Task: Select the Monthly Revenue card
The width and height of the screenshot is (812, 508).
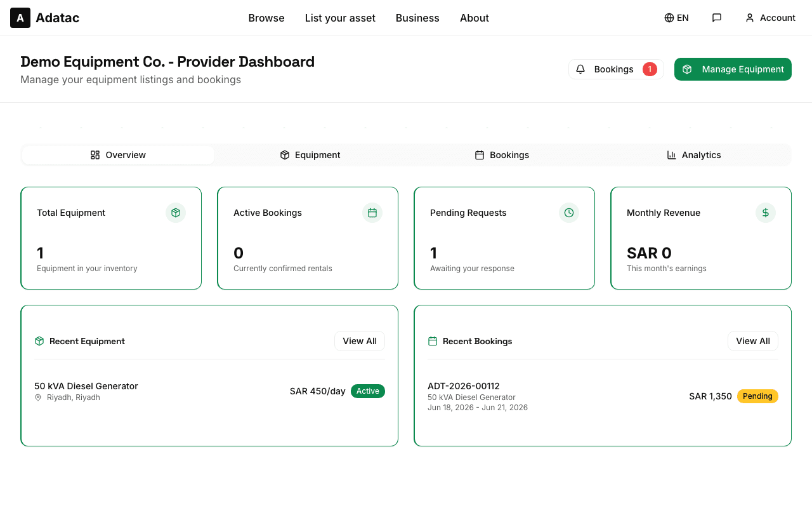Action: click(701, 238)
